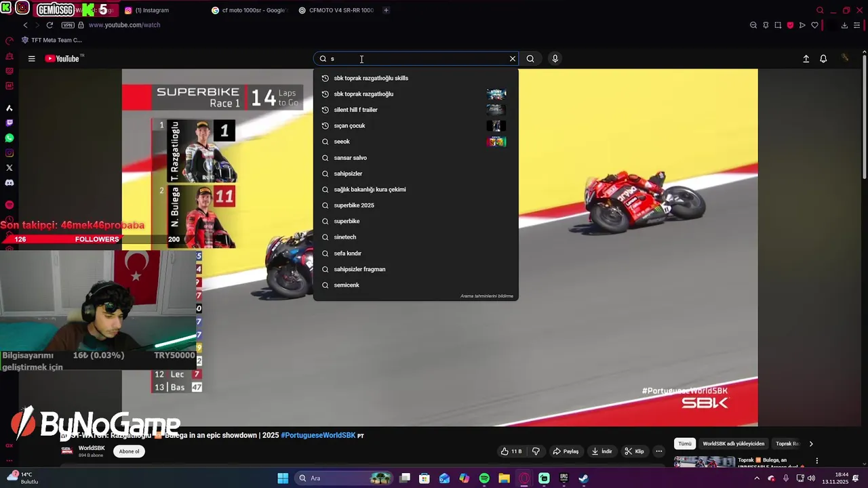Select the "Tümü" filter chip

pos(685,444)
